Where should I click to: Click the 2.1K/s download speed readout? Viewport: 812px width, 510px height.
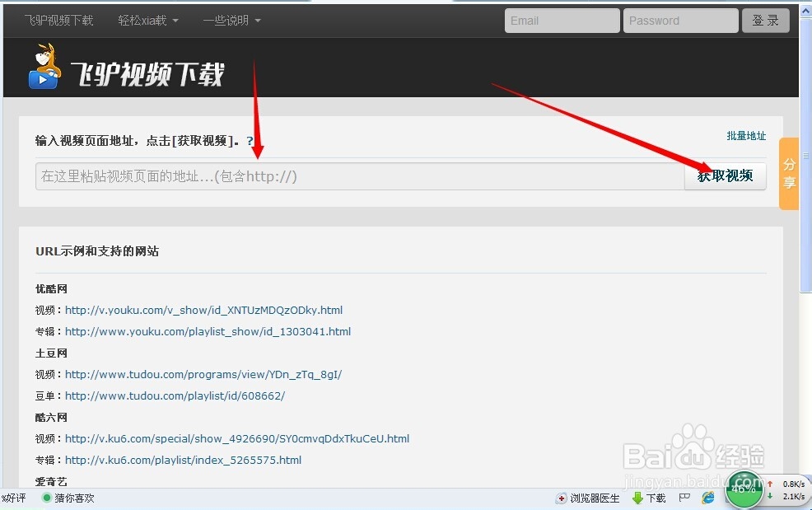tap(793, 496)
